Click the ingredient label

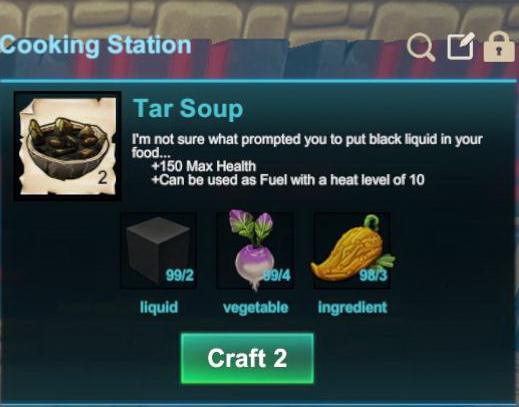pyautogui.click(x=352, y=307)
